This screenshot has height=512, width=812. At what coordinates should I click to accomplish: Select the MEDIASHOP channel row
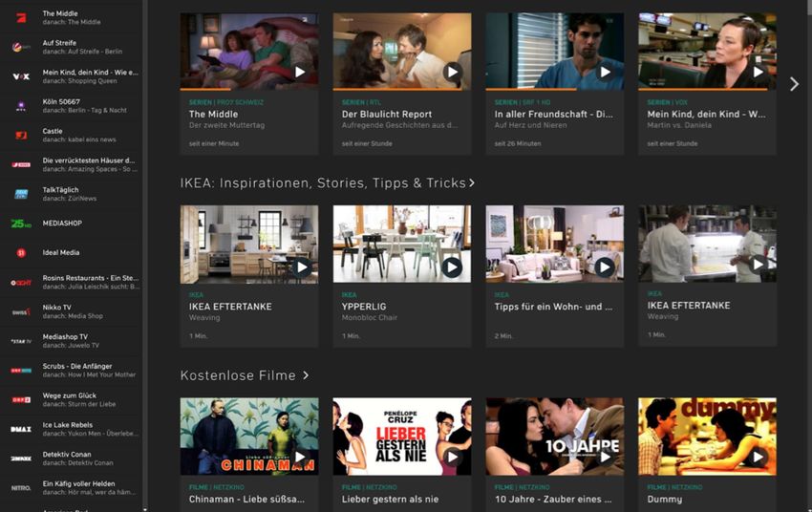coord(72,224)
